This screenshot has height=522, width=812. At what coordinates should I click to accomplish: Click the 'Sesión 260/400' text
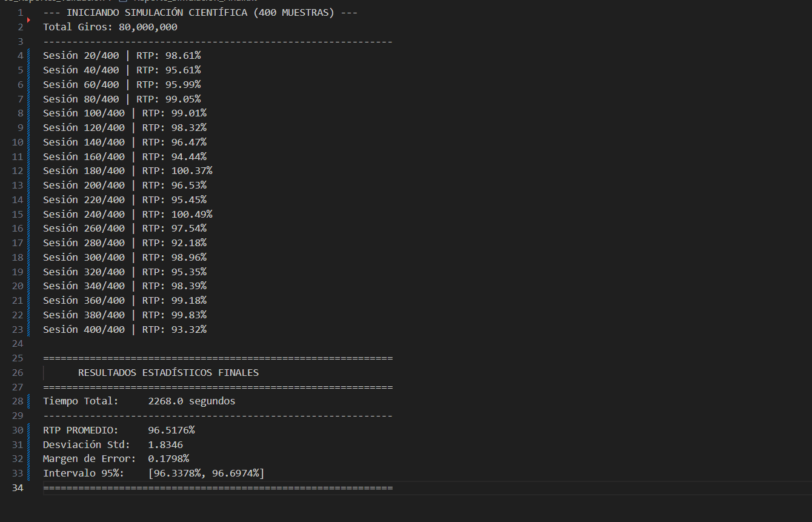(84, 229)
